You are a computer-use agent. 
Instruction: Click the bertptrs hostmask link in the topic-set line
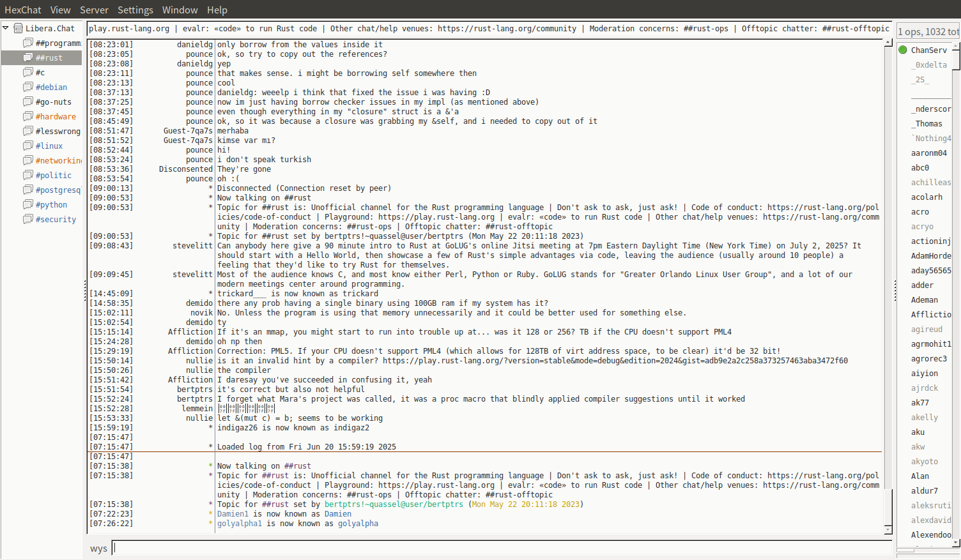pyautogui.click(x=394, y=504)
